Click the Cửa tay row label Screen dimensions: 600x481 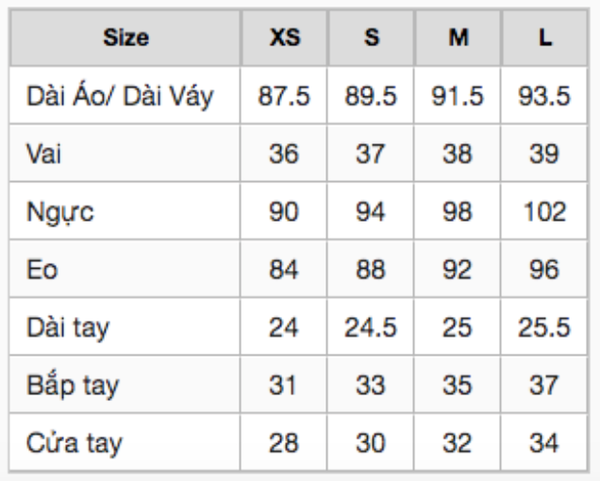[x=74, y=443]
